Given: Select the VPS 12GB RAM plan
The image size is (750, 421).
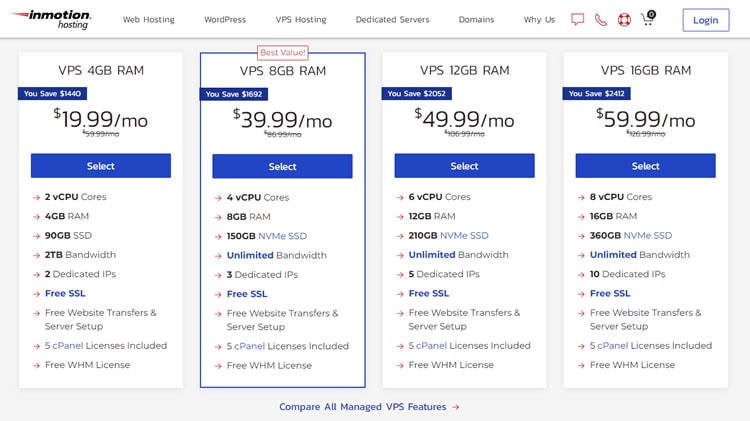Looking at the screenshot, I should (x=464, y=166).
